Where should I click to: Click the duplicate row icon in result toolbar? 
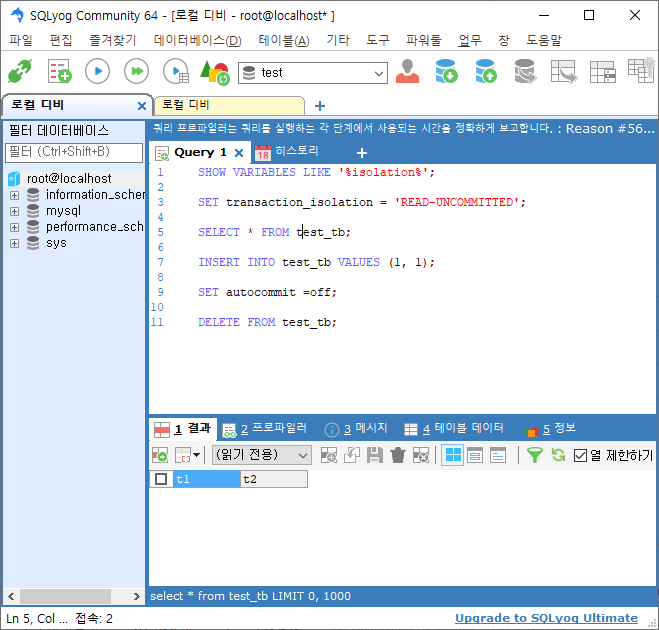pos(329,455)
